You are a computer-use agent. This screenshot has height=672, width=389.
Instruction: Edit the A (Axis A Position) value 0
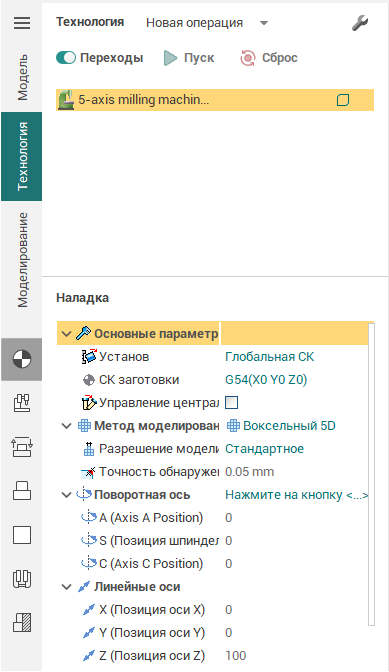click(x=228, y=518)
